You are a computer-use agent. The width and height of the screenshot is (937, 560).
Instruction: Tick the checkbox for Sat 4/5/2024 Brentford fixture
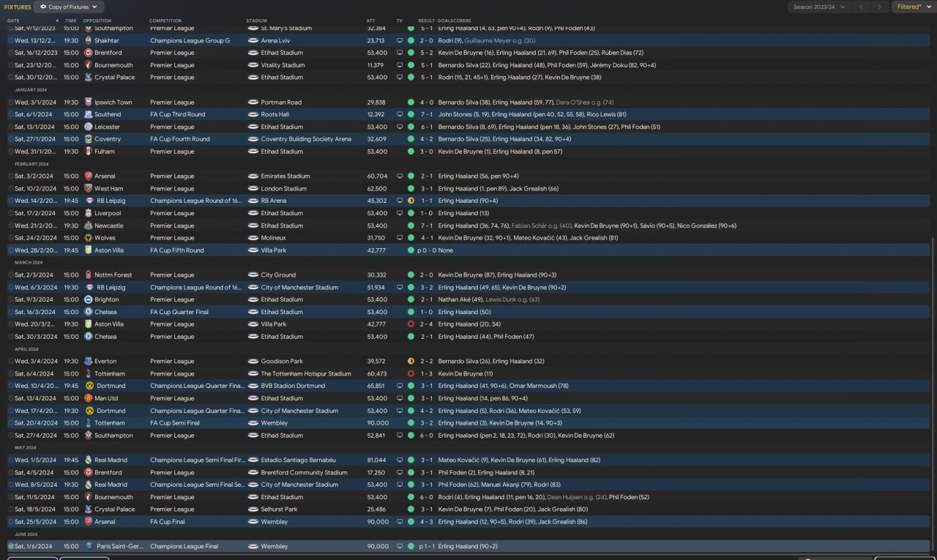pos(11,472)
